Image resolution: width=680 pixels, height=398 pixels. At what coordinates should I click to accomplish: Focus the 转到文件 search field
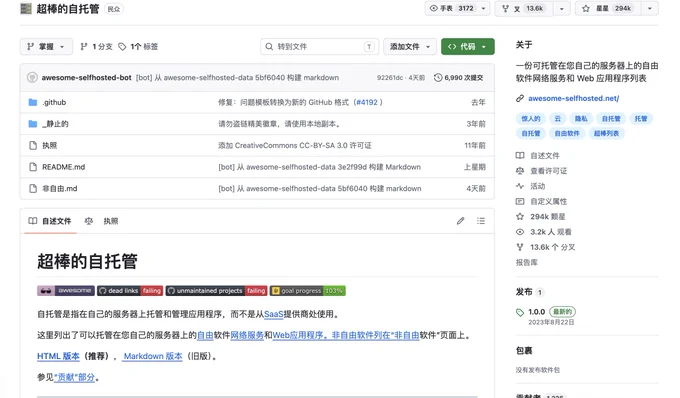[x=319, y=46]
